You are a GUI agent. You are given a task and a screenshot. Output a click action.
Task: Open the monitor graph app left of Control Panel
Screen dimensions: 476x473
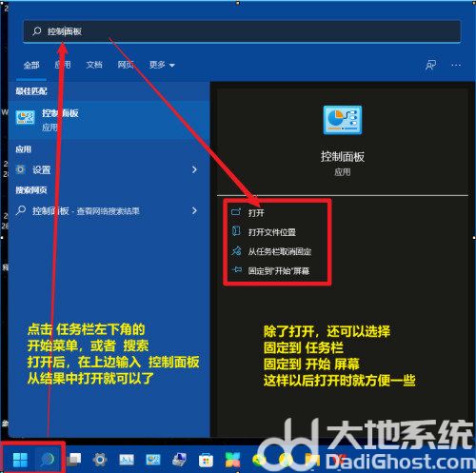tap(127, 460)
